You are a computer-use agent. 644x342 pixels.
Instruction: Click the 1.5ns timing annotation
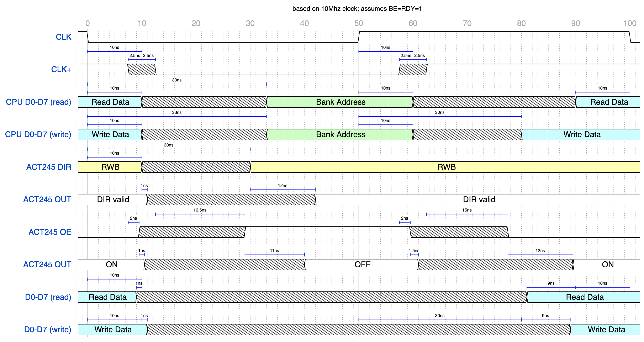pos(414,251)
